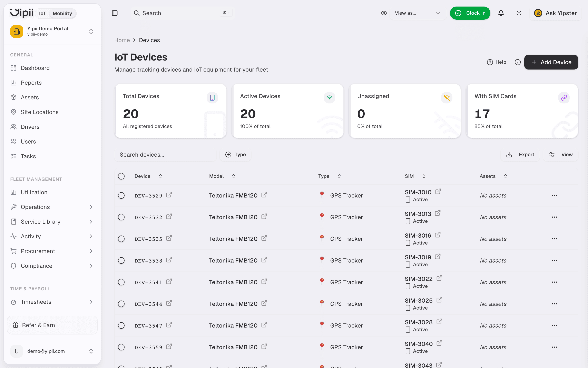Image resolution: width=588 pixels, height=368 pixels.
Task: Expand the Procurement menu
Action: [52, 251]
